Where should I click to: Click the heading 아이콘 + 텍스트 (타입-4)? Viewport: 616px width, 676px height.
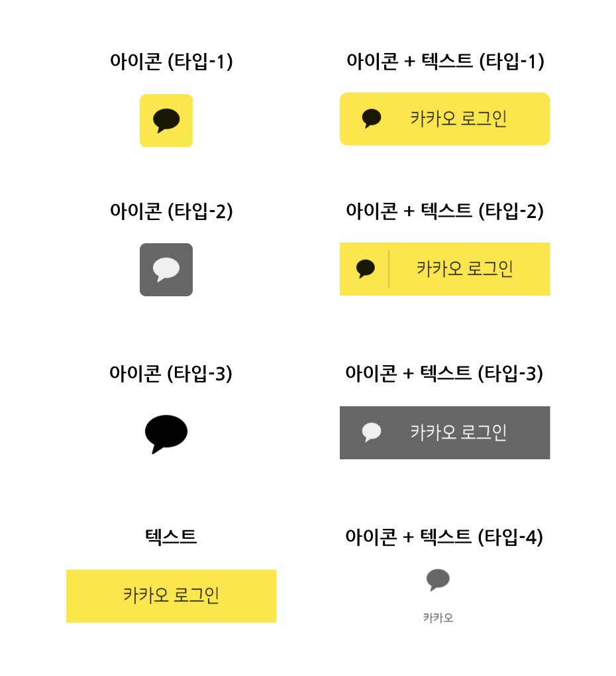click(444, 537)
